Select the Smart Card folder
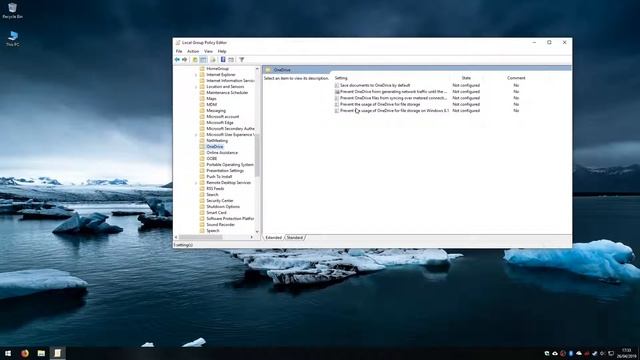640x360 pixels. (x=213, y=213)
